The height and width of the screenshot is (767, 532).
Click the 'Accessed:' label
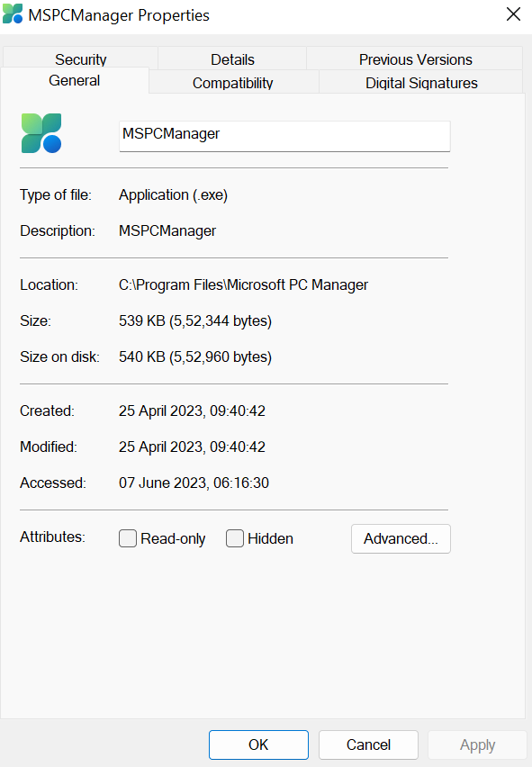53,483
